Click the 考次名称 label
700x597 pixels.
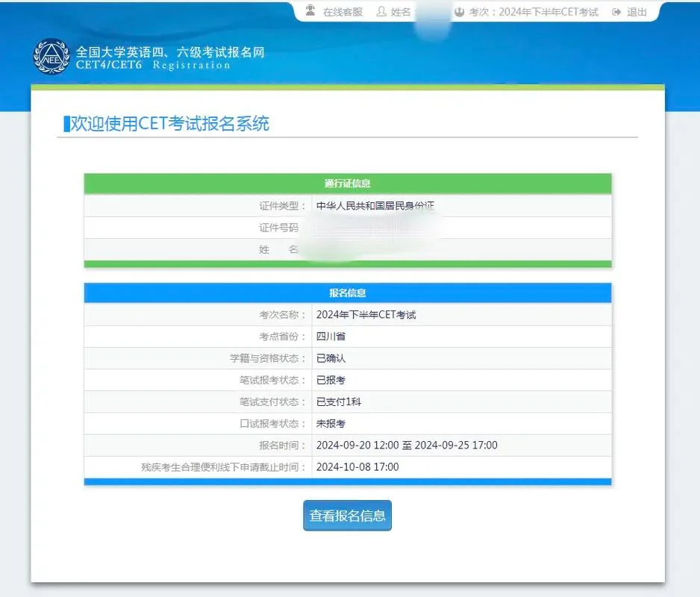coord(282,315)
